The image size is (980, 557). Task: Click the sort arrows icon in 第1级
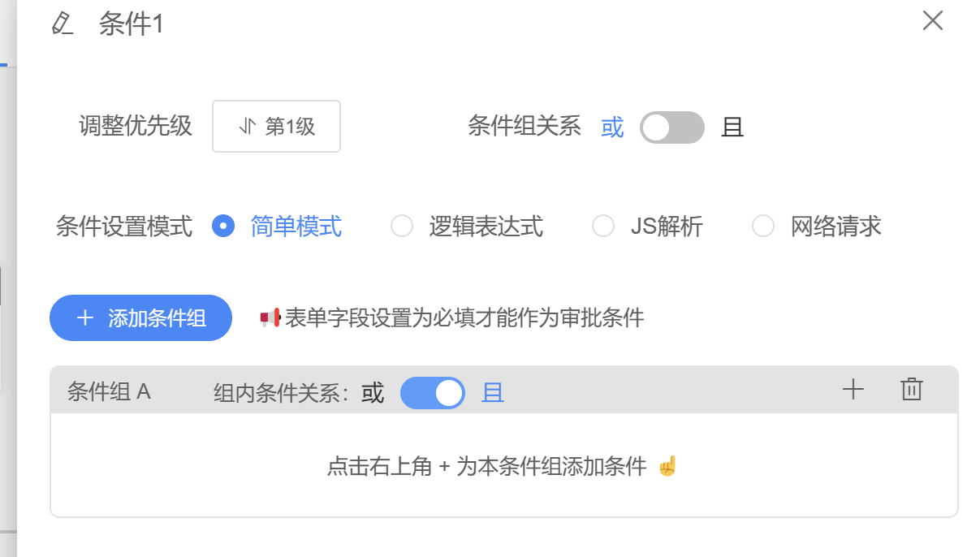click(247, 127)
